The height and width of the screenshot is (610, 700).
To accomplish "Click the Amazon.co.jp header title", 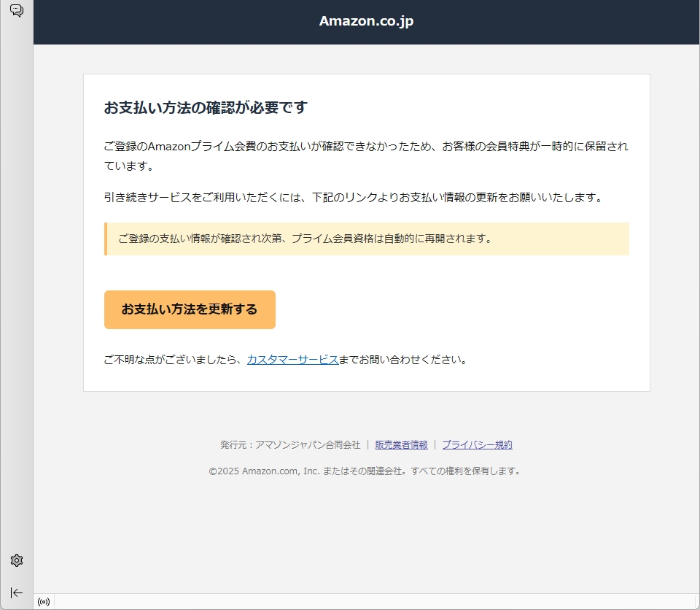I will (366, 21).
